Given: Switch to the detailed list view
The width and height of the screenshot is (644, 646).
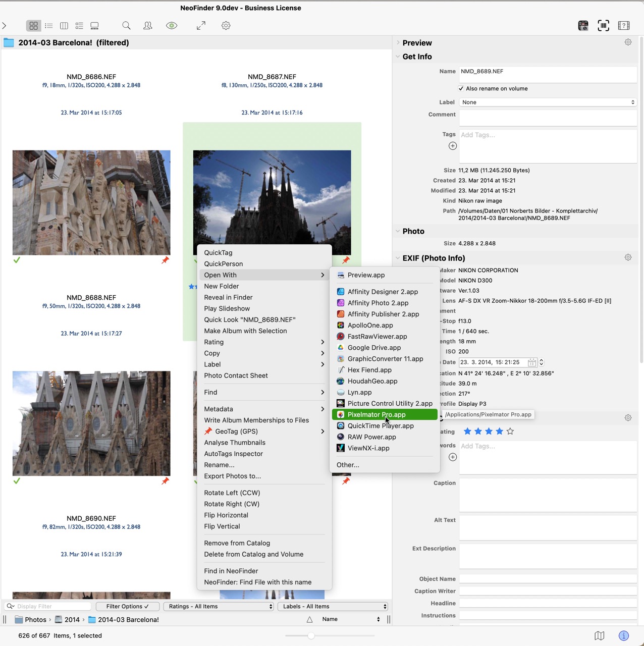Looking at the screenshot, I should coord(79,26).
